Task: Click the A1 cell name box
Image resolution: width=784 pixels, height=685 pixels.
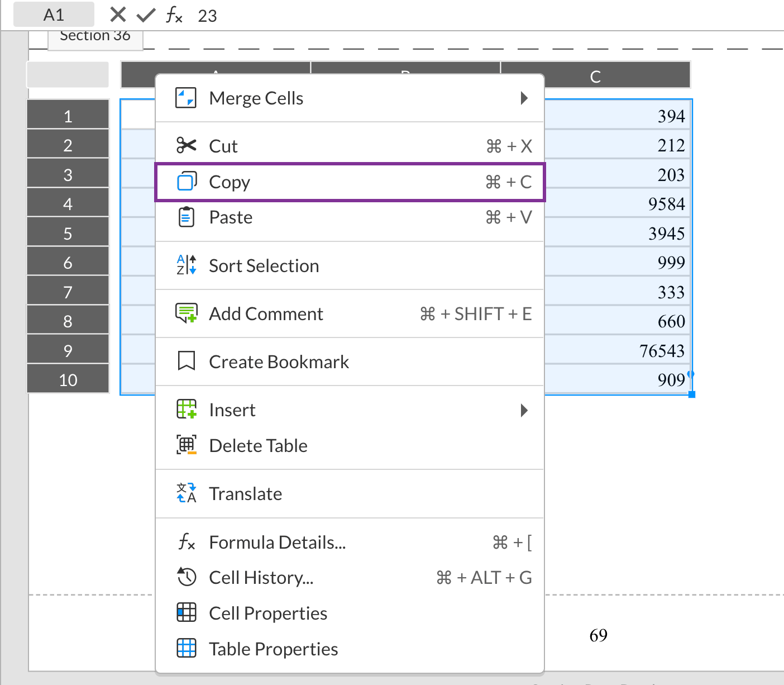Action: [x=54, y=14]
